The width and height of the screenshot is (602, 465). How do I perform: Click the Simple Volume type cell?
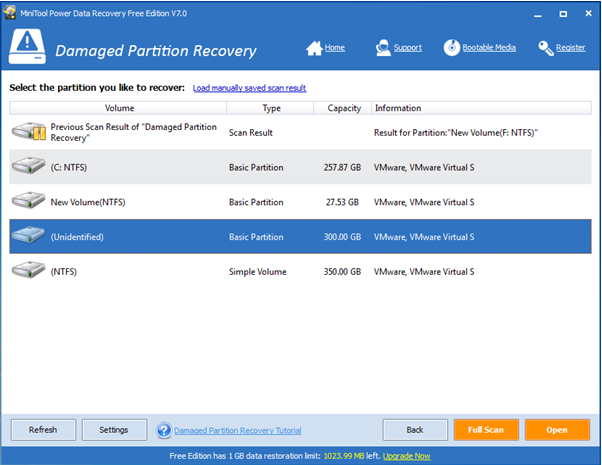pos(258,271)
